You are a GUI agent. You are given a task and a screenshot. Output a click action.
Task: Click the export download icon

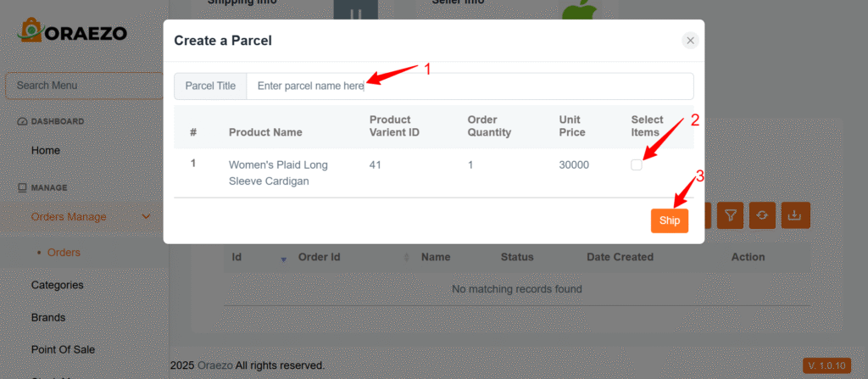tap(794, 215)
